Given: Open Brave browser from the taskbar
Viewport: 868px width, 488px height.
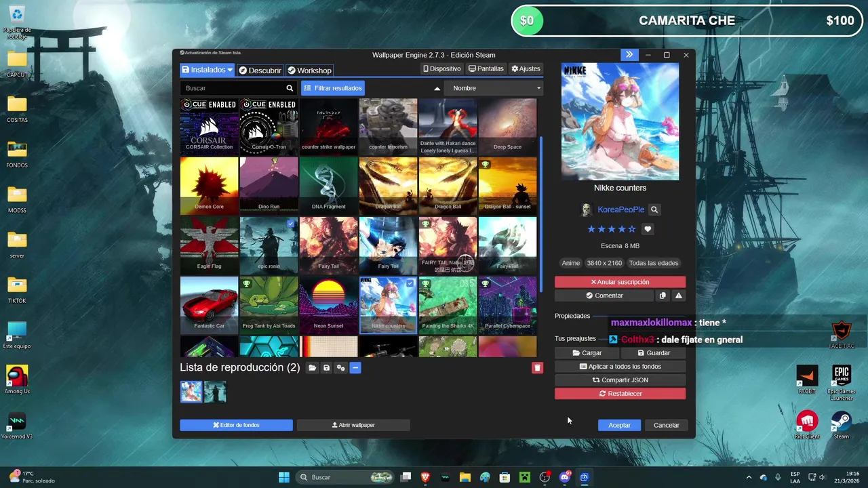Looking at the screenshot, I should point(425,477).
